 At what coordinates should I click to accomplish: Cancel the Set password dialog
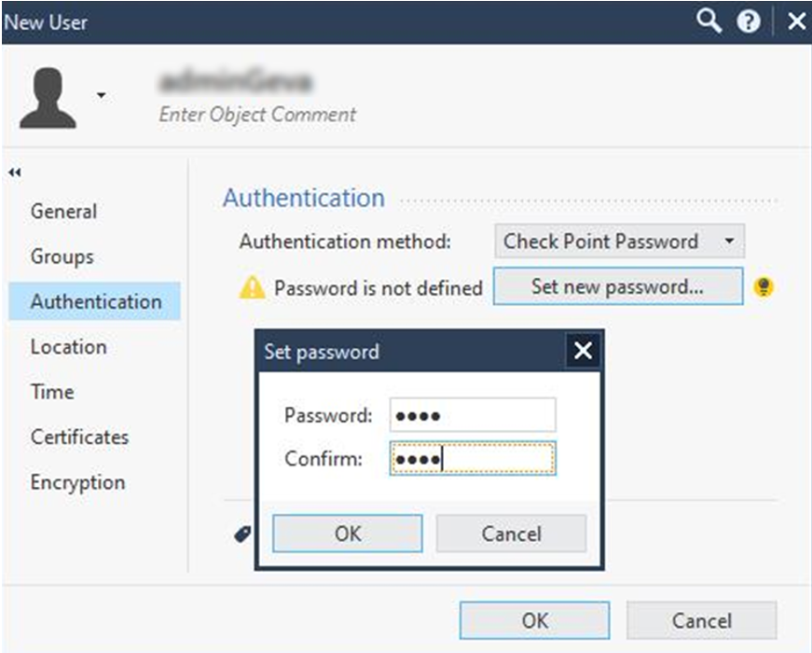pyautogui.click(x=511, y=534)
